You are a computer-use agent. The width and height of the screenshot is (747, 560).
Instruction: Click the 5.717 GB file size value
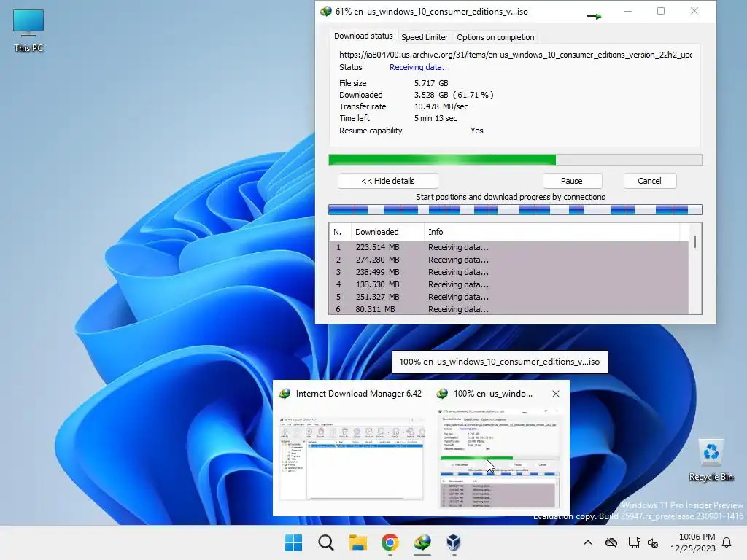pos(431,83)
